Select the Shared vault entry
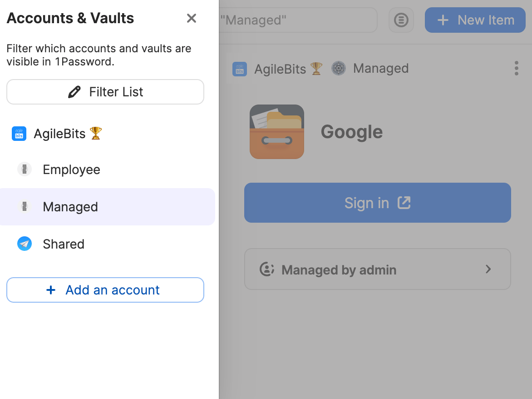Image resolution: width=532 pixels, height=399 pixels. [64, 244]
